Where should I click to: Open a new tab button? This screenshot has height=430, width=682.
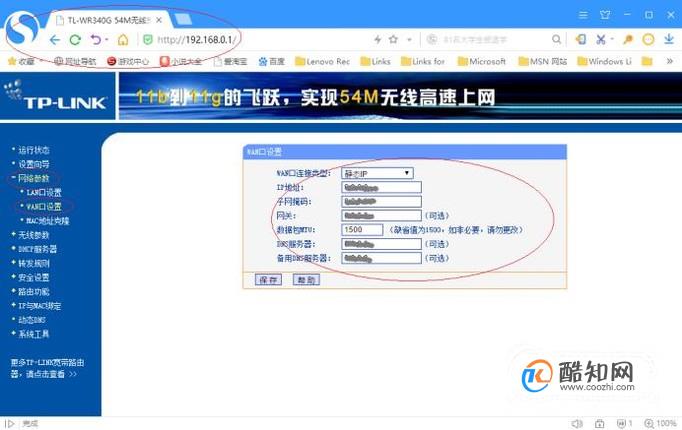pos(183,19)
